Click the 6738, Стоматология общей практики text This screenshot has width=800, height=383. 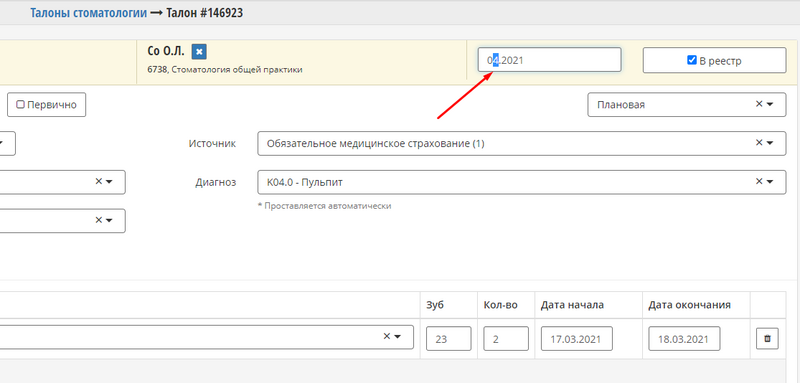224,70
